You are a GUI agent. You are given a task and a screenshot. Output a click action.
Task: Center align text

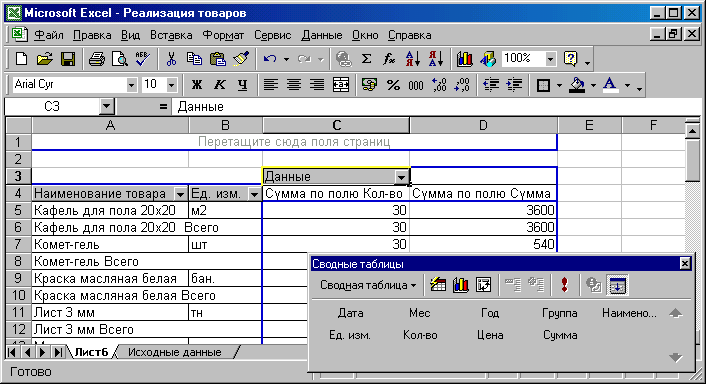click(294, 85)
